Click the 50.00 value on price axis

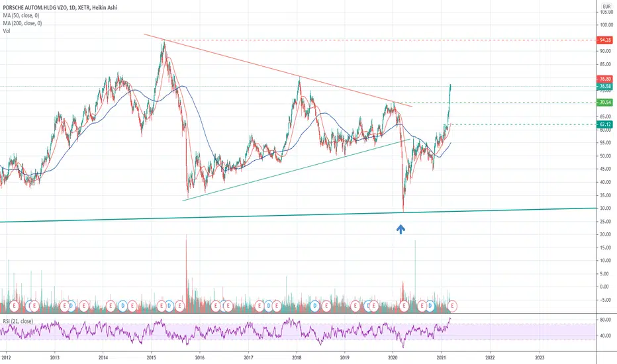coord(606,156)
